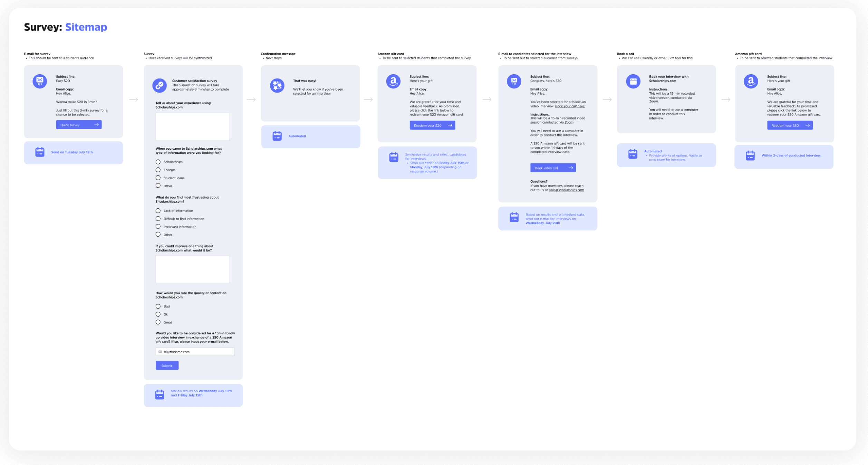This screenshot has width=868, height=465.
Task: Choose Difficult to find information radio option
Action: click(x=158, y=219)
